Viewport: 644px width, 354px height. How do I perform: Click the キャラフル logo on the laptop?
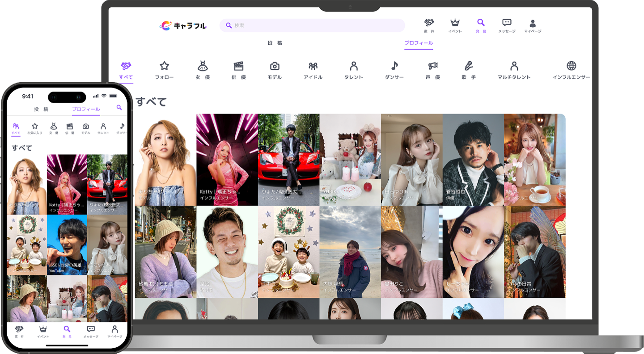pyautogui.click(x=183, y=26)
